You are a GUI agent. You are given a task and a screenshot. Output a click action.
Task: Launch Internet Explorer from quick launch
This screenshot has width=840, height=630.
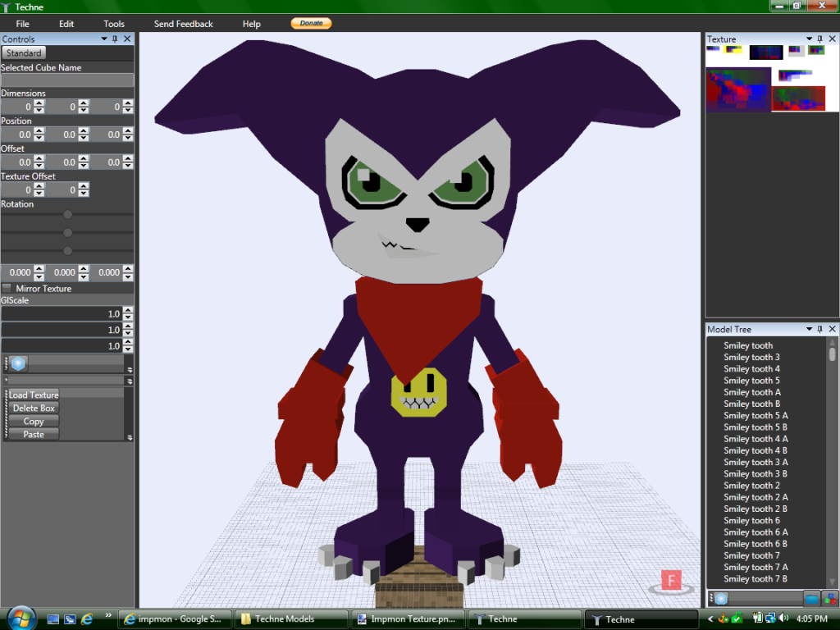point(87,619)
